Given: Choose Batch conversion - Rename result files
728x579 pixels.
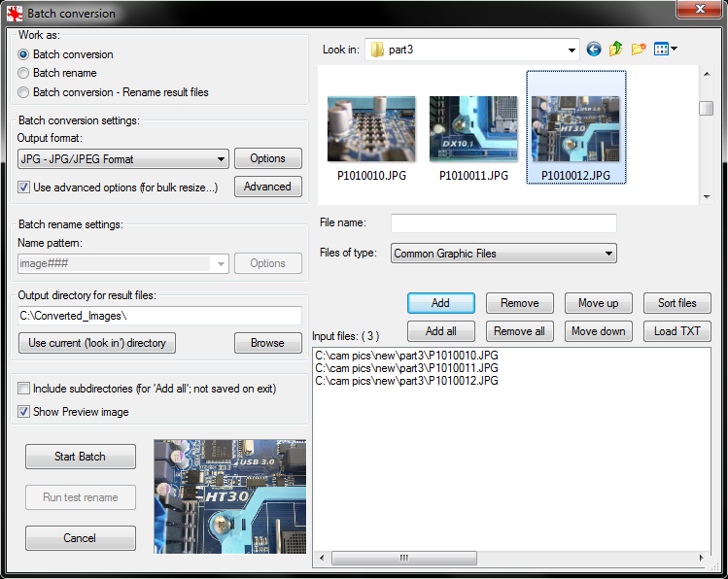Looking at the screenshot, I should point(24,92).
